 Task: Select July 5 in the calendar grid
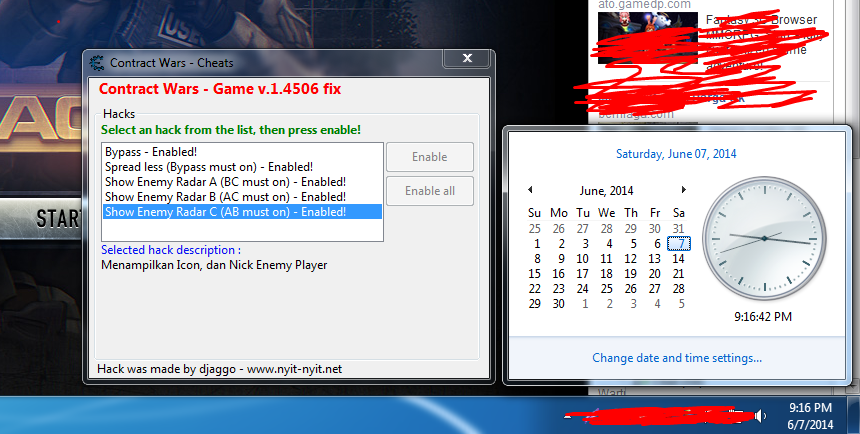coord(681,303)
